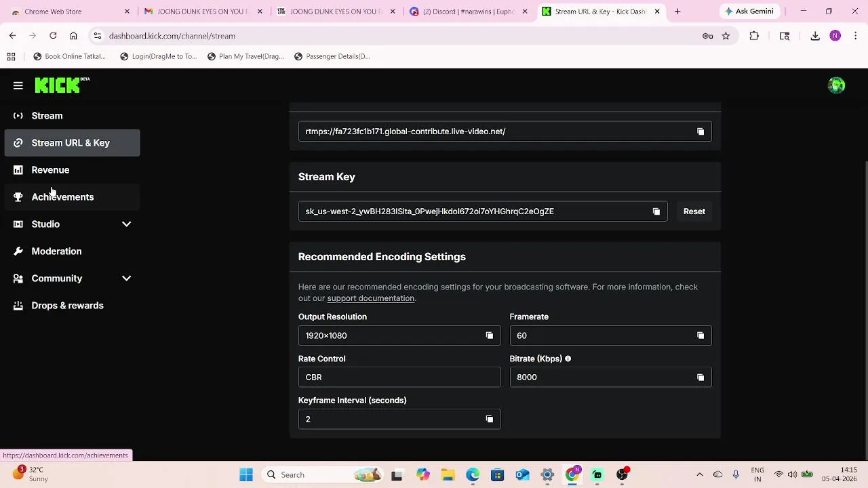
Task: Copy the keyframe interval value 2
Action: [x=490, y=419]
